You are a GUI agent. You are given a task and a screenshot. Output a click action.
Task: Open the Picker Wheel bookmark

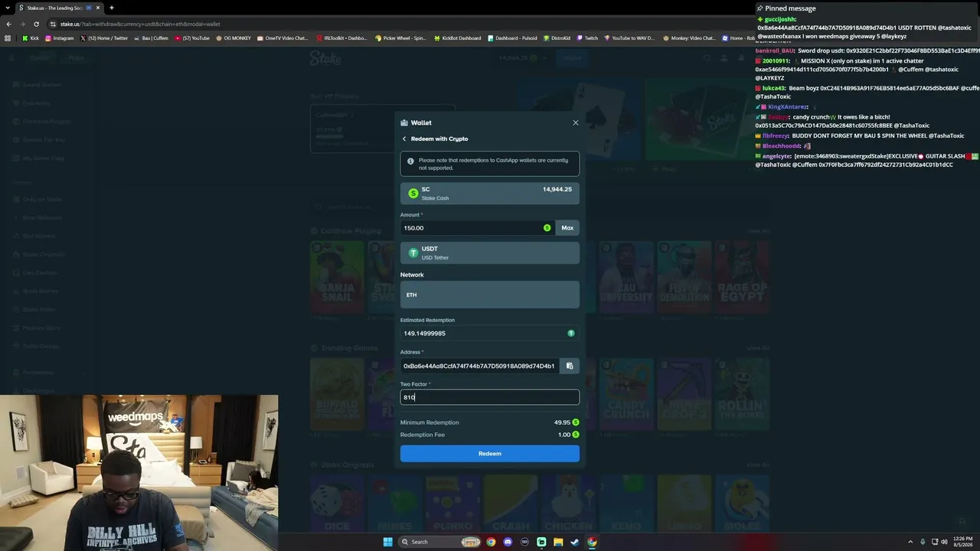(x=400, y=37)
